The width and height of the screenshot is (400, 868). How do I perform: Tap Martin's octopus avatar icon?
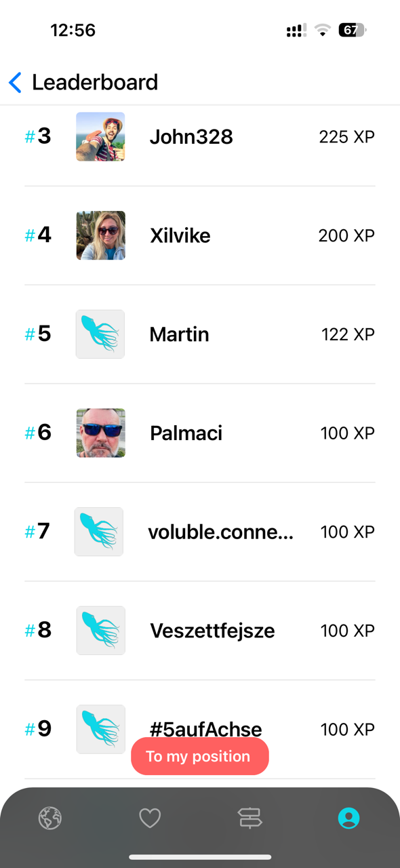click(100, 334)
